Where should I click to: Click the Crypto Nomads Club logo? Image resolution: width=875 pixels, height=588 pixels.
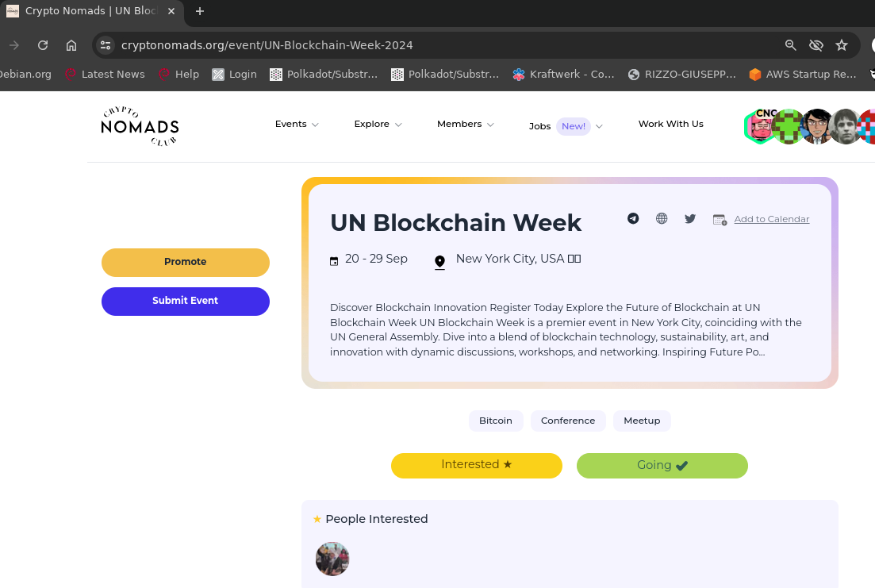click(140, 126)
